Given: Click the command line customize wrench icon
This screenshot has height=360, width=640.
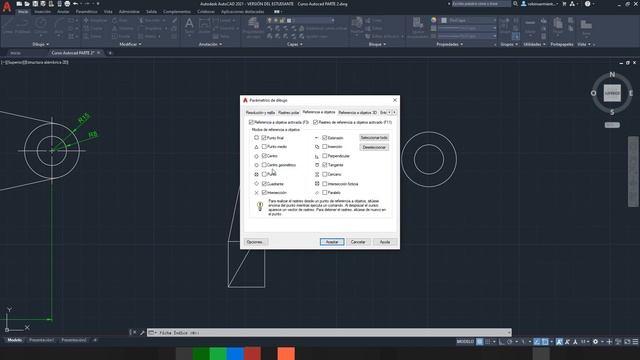Looking at the screenshot, I should click(x=142, y=333).
